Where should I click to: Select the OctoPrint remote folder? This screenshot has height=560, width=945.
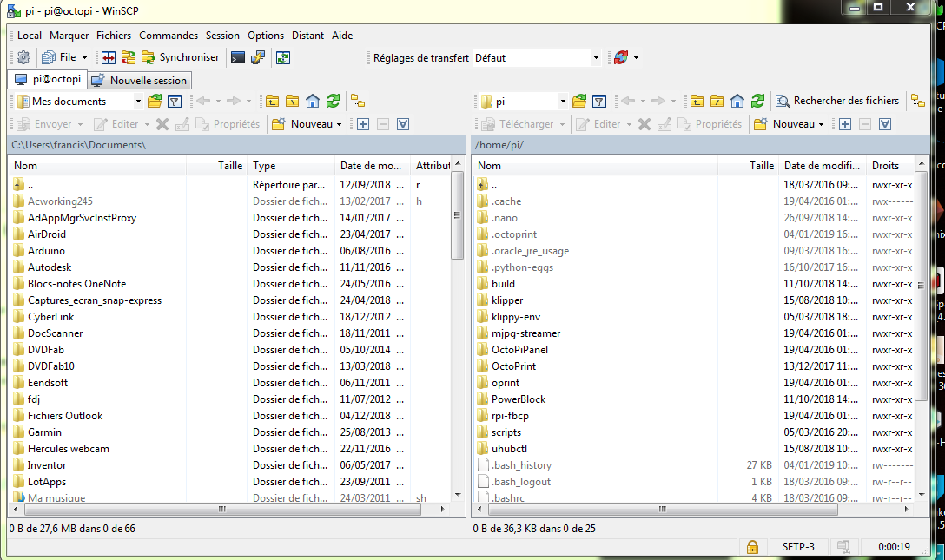513,366
